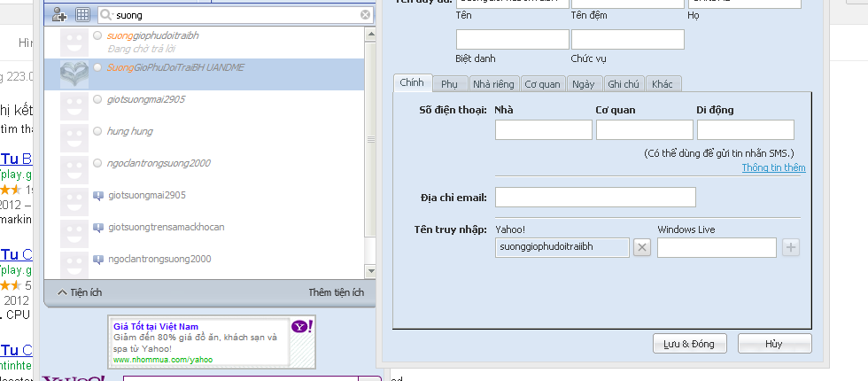Viewport: 868px width, 381px height.
Task: Click the Địa chỉ email field
Action: point(595,197)
